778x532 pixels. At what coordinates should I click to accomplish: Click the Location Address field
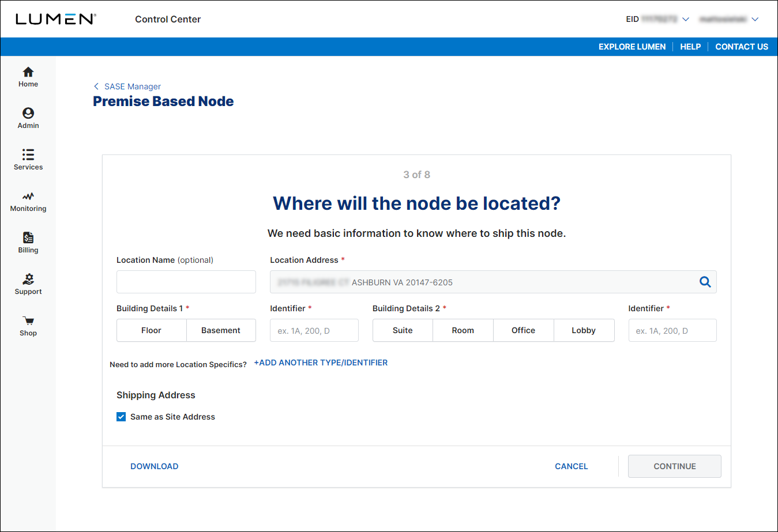(493, 282)
